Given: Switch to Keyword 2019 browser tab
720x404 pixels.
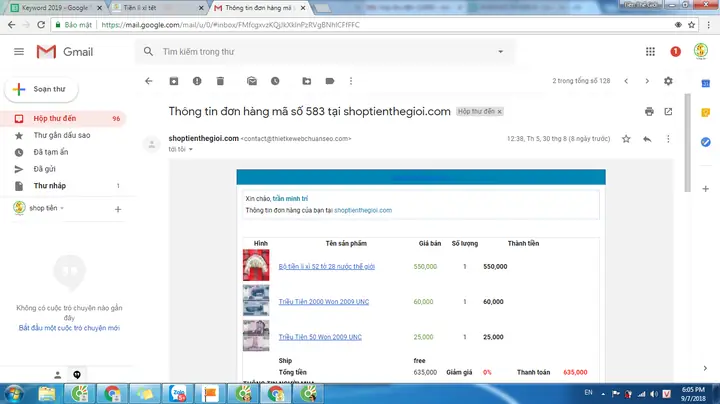Looking at the screenshot, I should coord(55,8).
